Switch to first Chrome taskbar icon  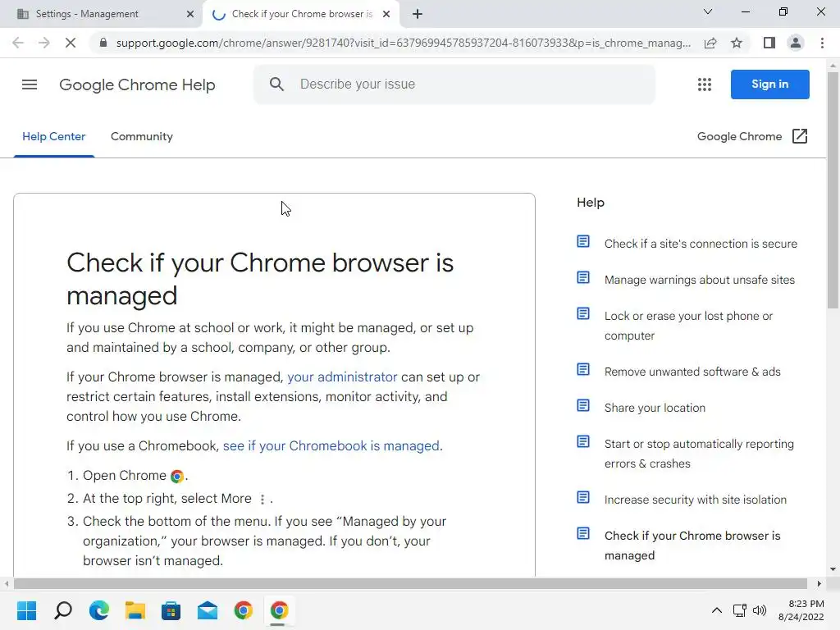pos(243,610)
